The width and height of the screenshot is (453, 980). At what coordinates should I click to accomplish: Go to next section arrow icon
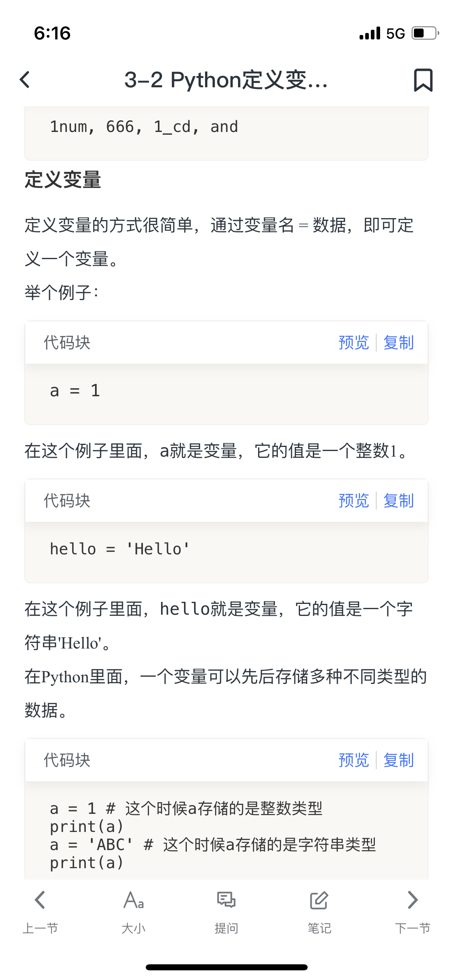(413, 900)
